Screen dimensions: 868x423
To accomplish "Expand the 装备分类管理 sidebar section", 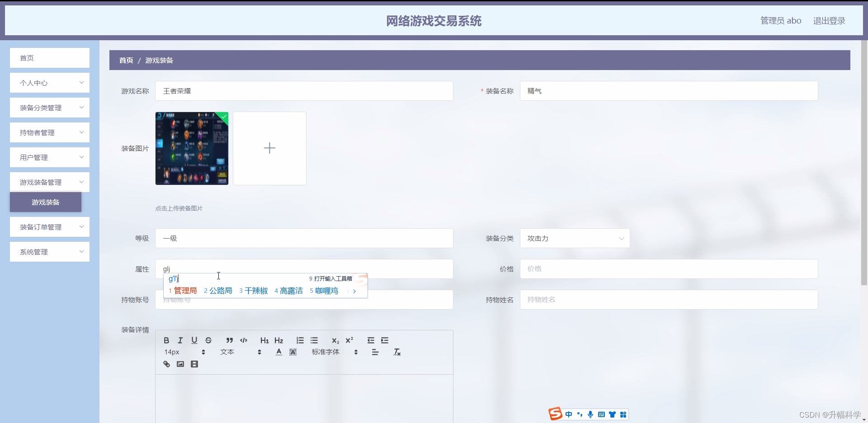I will point(49,108).
